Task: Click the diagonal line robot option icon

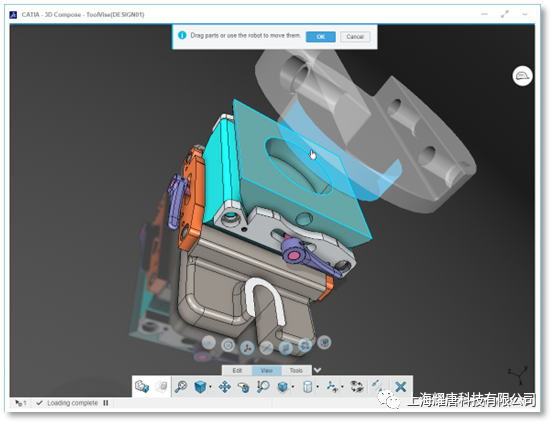Action: 266,348
